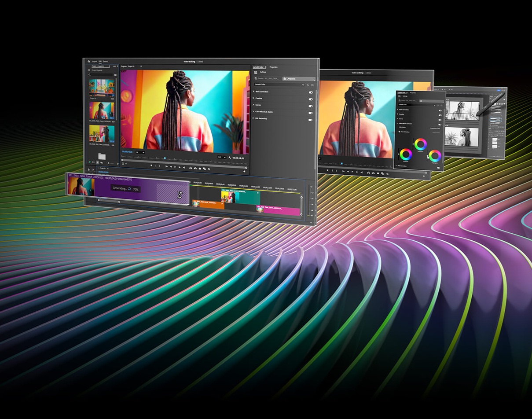Toggle the Color Wheels & Match switch
The width and height of the screenshot is (532, 419).
tap(311, 113)
